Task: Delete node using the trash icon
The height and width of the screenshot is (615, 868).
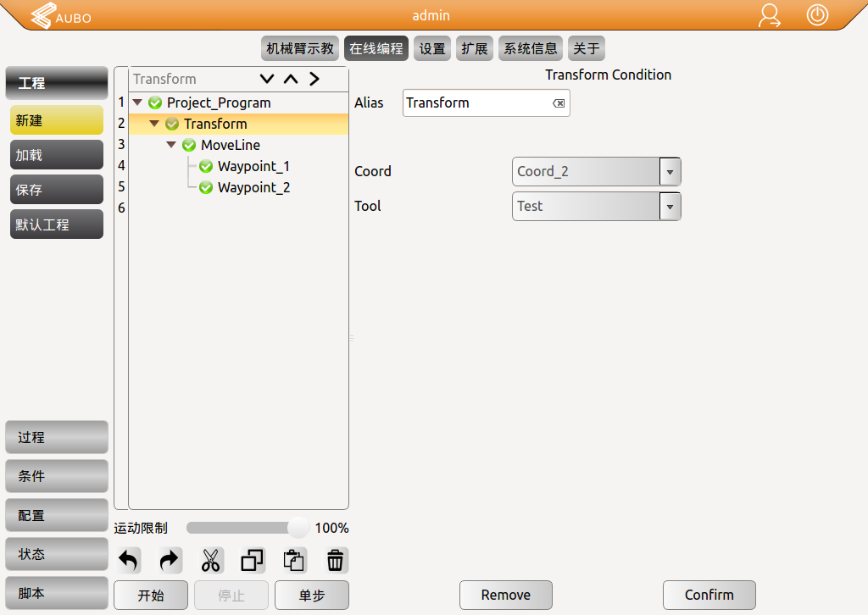Action: click(336, 560)
